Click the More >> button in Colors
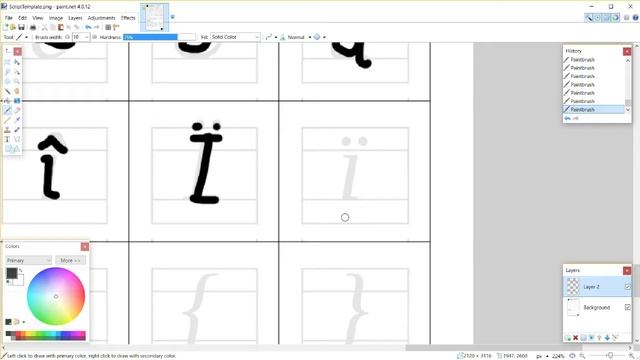The width and height of the screenshot is (640, 360). click(x=71, y=260)
